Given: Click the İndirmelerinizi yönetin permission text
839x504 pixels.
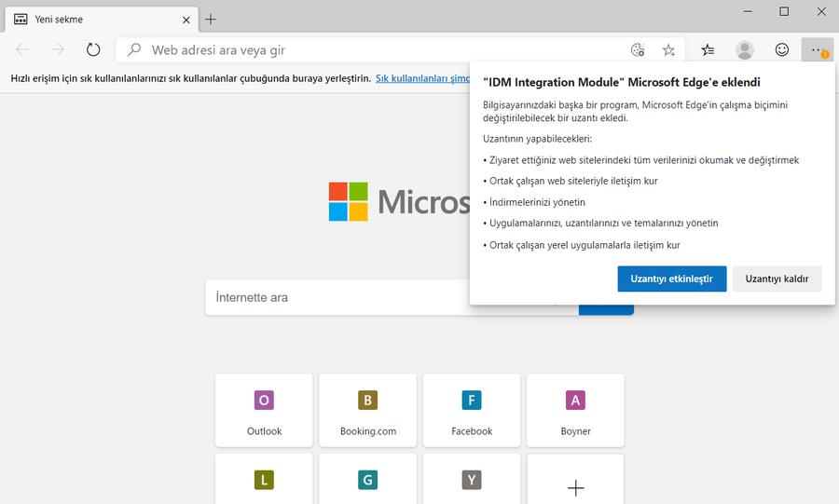Looking at the screenshot, I should pyautogui.click(x=537, y=202).
